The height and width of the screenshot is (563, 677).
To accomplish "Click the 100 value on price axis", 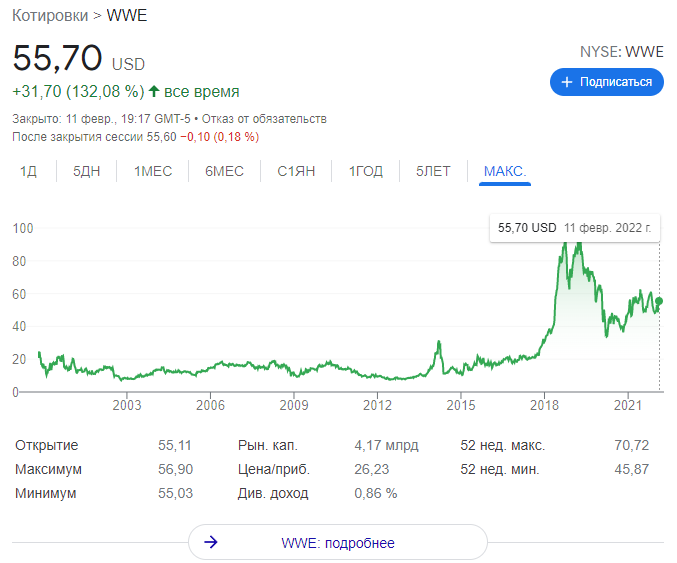I will [x=23, y=228].
